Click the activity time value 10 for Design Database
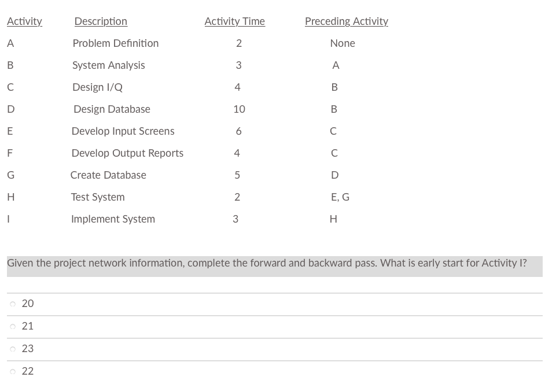545x392 pixels. click(x=239, y=109)
